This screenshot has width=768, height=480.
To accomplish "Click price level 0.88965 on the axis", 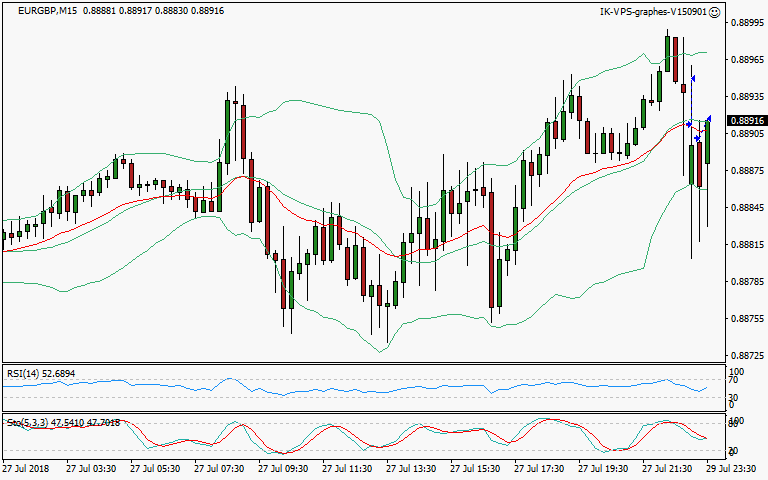I will click(x=747, y=60).
